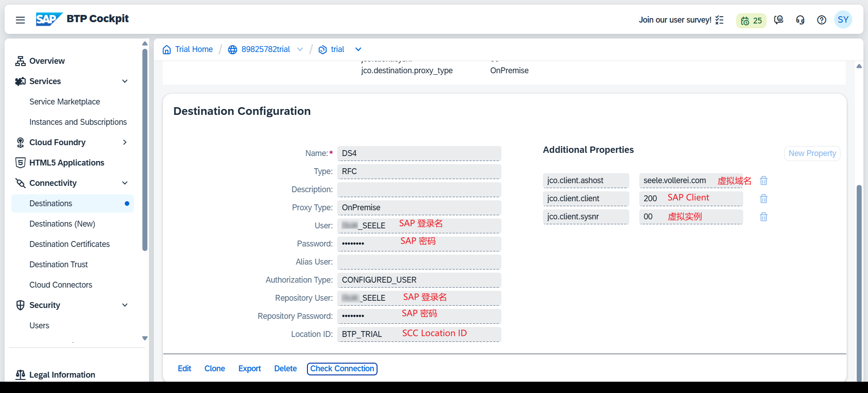Click the Export button
Screen dimensions: 868x393
[x=250, y=369]
